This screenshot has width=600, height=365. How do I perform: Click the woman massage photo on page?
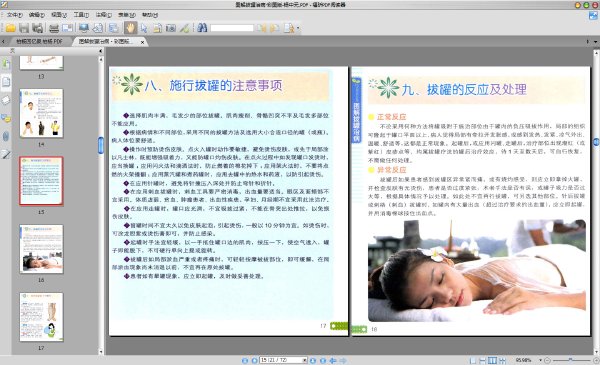477,271
